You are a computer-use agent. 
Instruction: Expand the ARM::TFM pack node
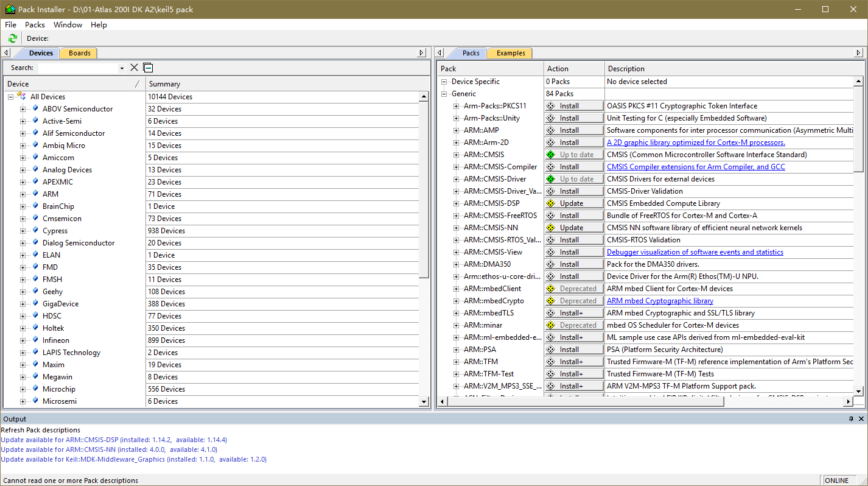pos(456,362)
